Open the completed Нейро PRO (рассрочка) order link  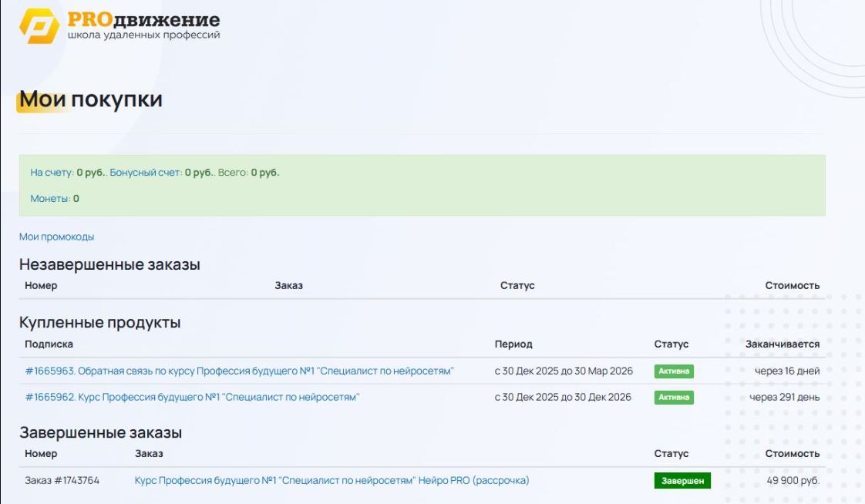click(x=332, y=480)
